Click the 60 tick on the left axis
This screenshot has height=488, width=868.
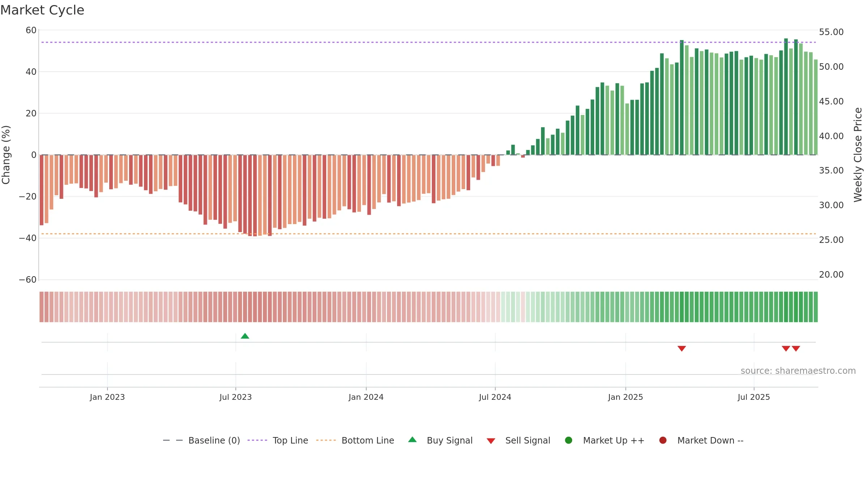31,30
